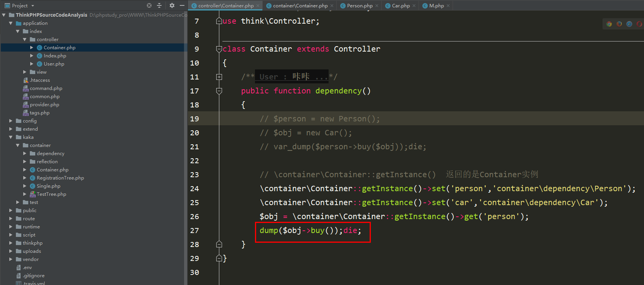Expand the view folder arrow
This screenshot has height=285, width=644.
pyautogui.click(x=25, y=72)
